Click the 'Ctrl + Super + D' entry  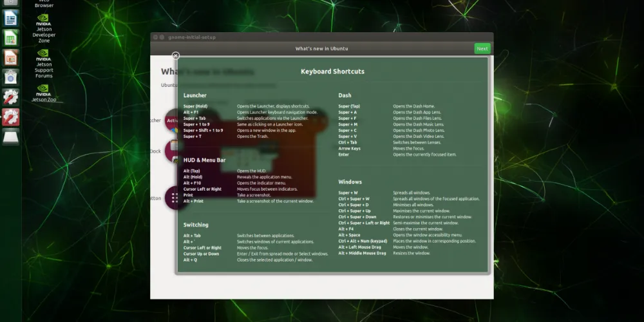point(353,205)
